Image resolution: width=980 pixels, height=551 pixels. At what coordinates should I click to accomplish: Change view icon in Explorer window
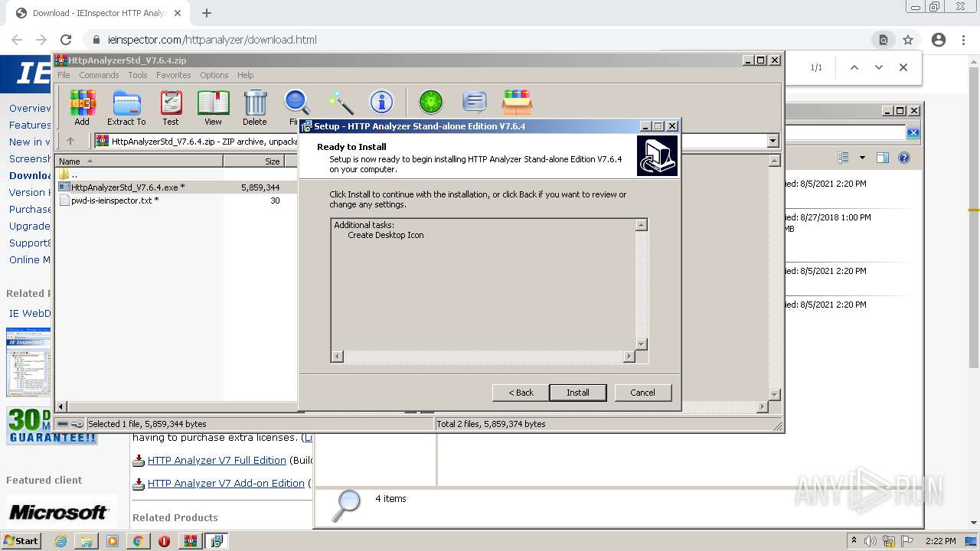tap(844, 158)
